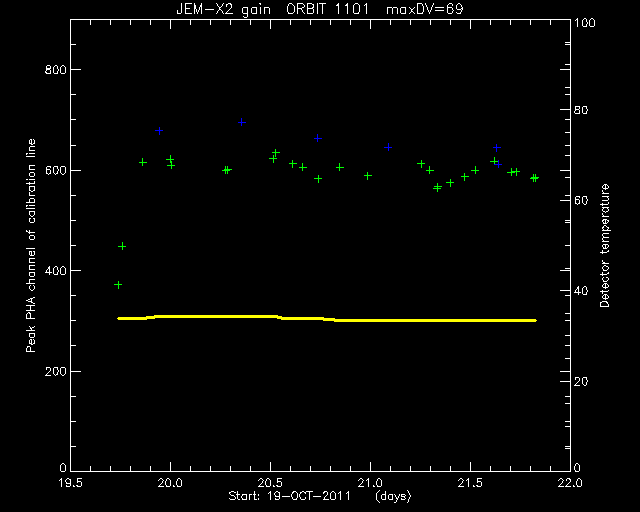Click the 80 tick label on right axis
The height and width of the screenshot is (512, 640).
coord(581,110)
